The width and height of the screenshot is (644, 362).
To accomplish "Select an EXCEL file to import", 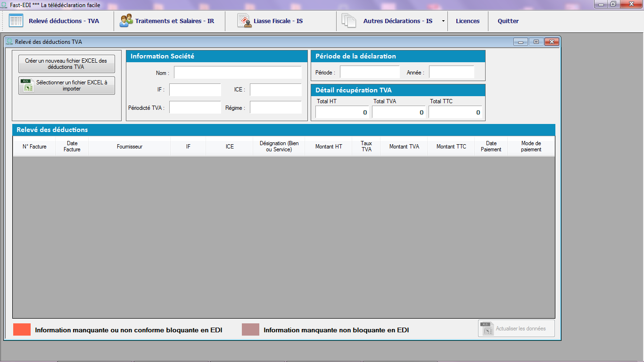I will [x=66, y=85].
